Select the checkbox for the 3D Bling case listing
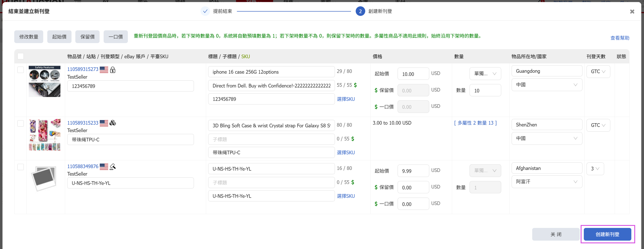The image size is (644, 249). point(21,123)
